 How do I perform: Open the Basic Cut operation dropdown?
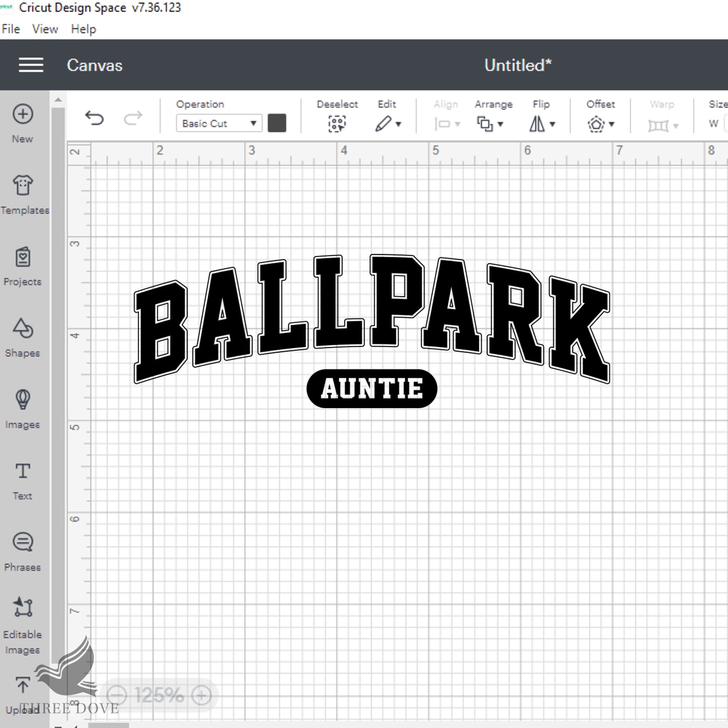pos(219,123)
